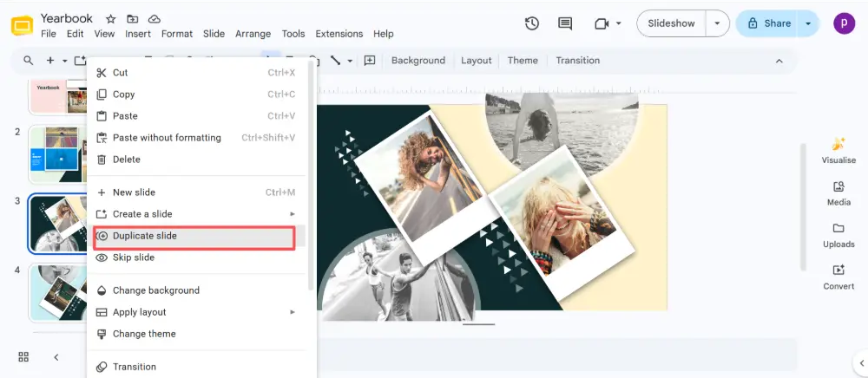Select slide 3 thumbnail
Screen dimensions: 868x378
click(x=58, y=224)
